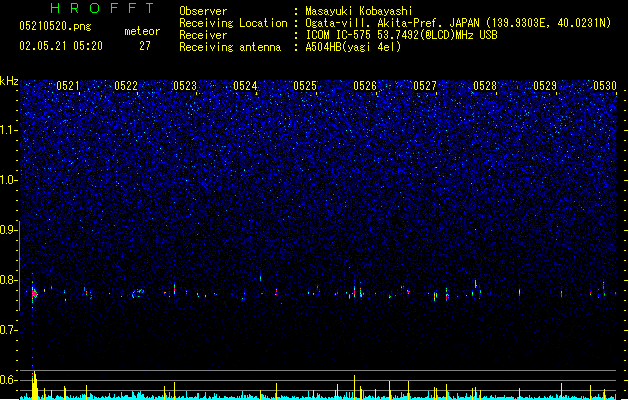Click the 0522 time marker
629x400 pixels.
tap(126, 86)
